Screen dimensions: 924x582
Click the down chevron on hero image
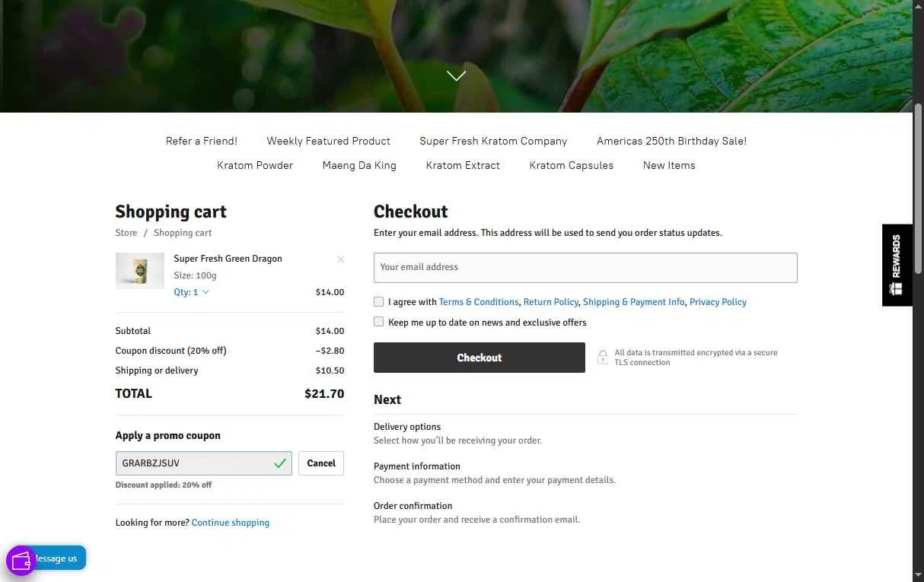tap(456, 75)
